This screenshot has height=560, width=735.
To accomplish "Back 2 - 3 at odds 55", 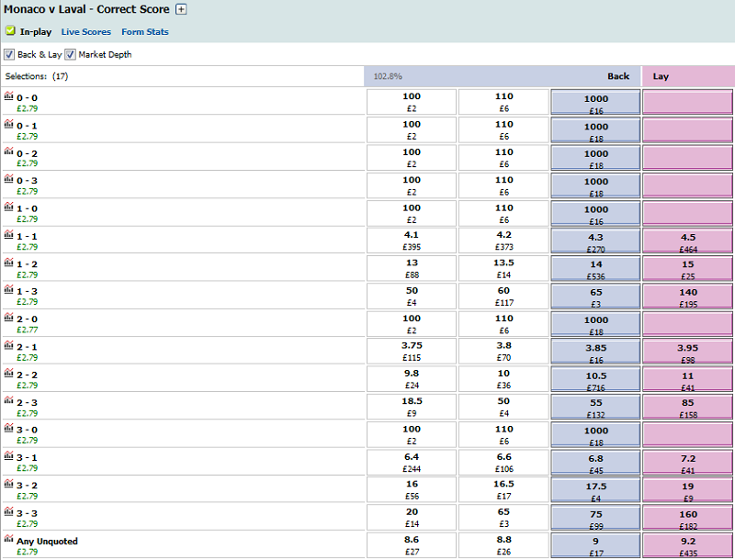I will [595, 407].
